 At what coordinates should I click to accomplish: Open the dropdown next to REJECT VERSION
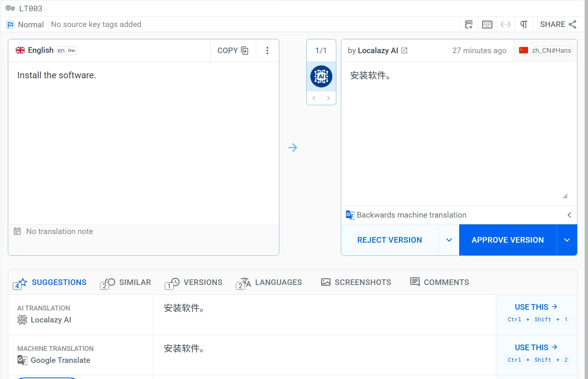coord(449,240)
